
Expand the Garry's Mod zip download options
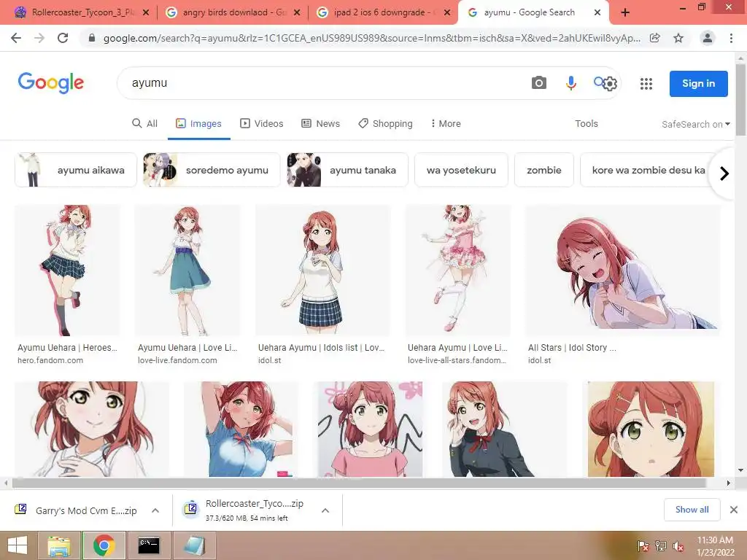click(155, 510)
